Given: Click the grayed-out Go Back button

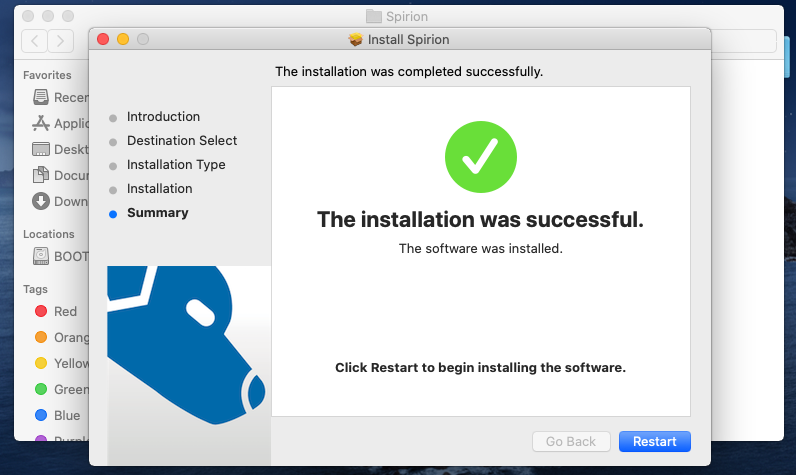Looking at the screenshot, I should 571,441.
